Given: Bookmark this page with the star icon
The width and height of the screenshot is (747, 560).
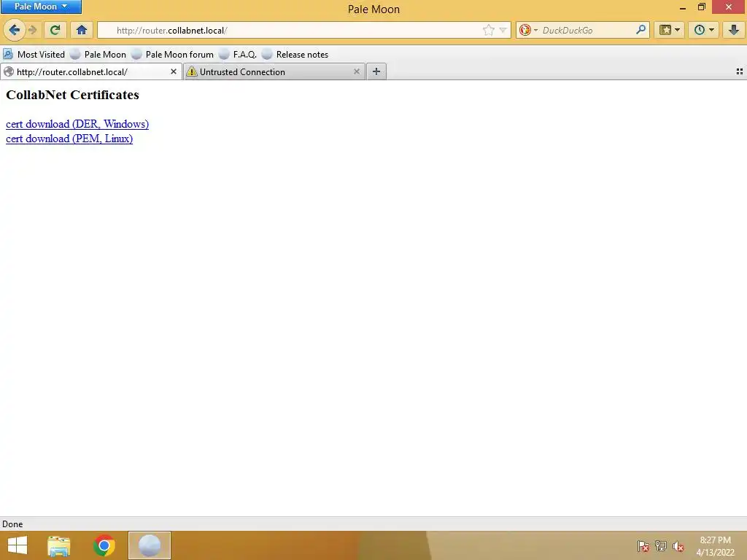Looking at the screenshot, I should [488, 30].
